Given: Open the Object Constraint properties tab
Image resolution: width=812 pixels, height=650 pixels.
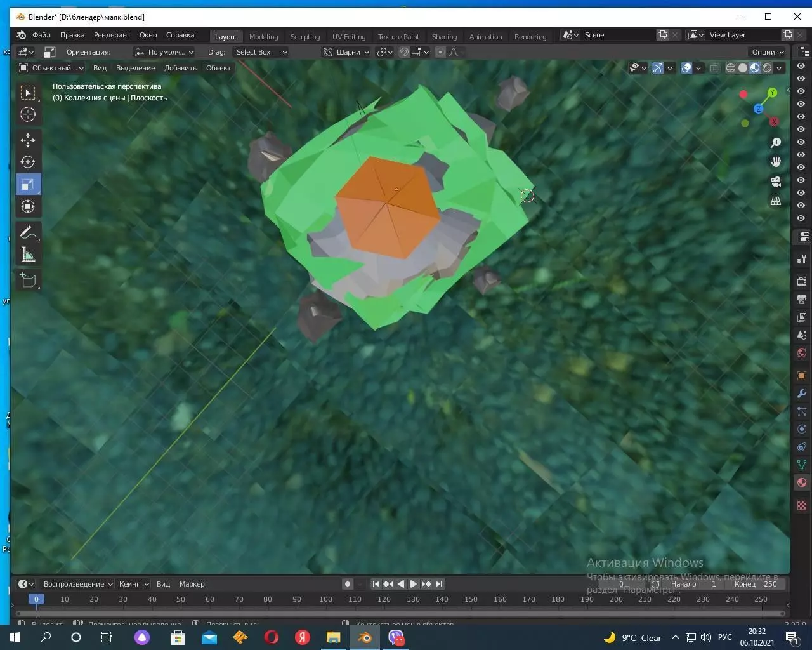Looking at the screenshot, I should [802, 447].
